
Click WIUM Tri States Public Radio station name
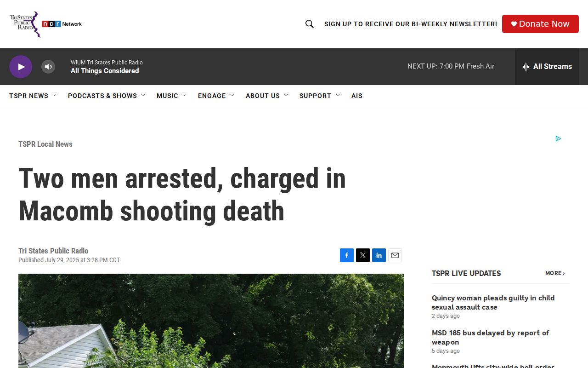click(107, 63)
